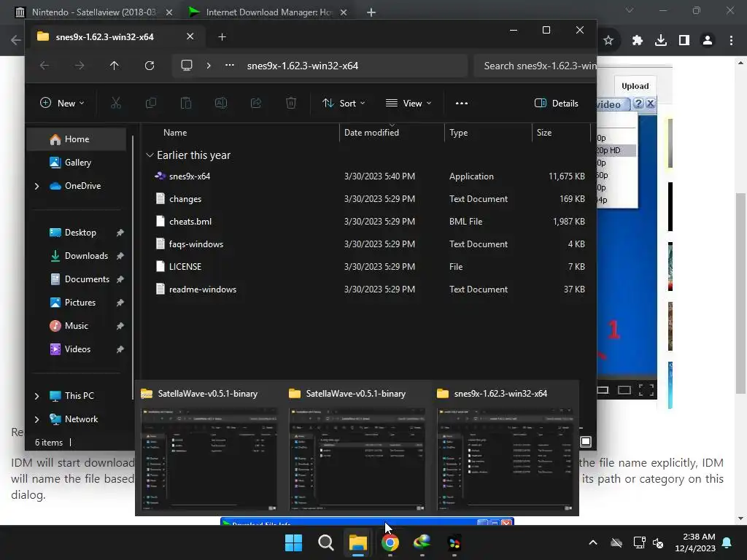The image size is (747, 560).
Task: Toggle the Chrome side panel icon
Action: point(684,41)
